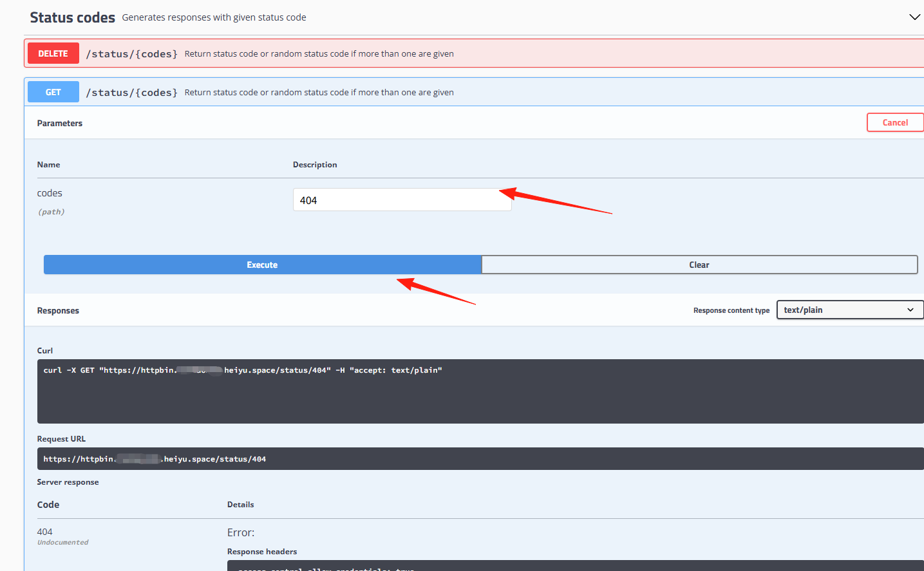Click the 404 server response code
924x571 pixels.
(44, 532)
